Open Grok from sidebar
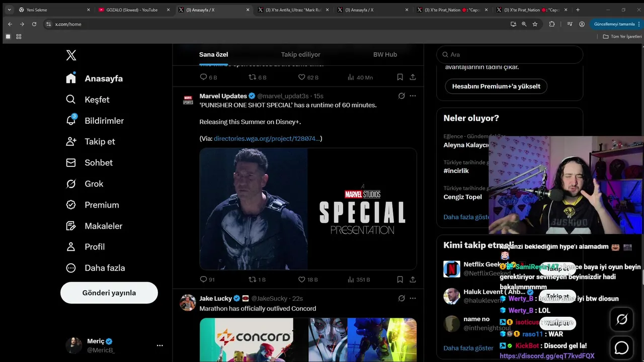Image resolution: width=644 pixels, height=362 pixels. [85, 184]
